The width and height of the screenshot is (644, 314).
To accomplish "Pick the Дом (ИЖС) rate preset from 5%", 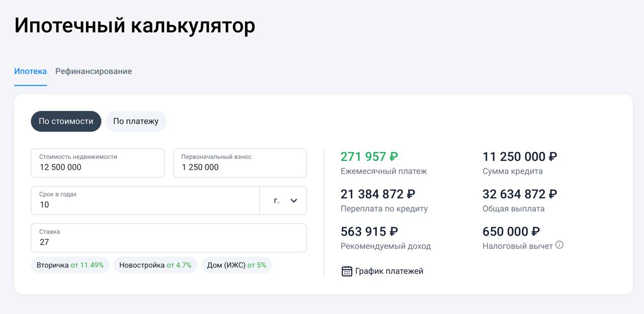I will 236,265.
